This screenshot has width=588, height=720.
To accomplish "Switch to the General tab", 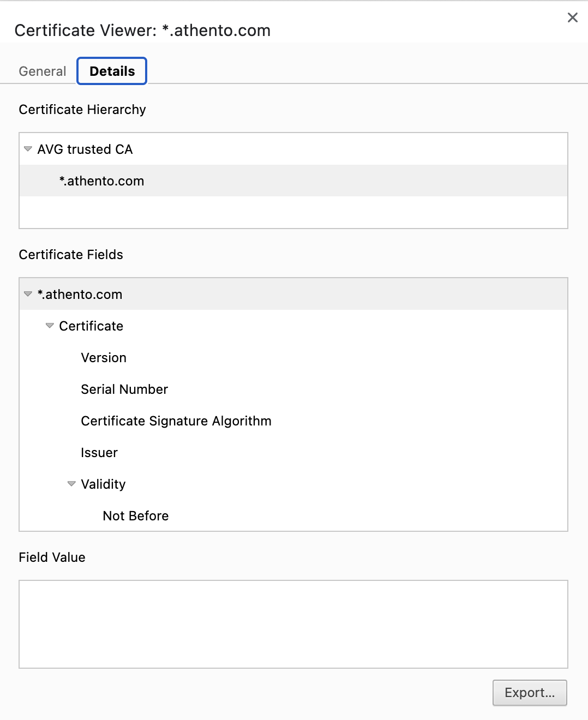I will (x=42, y=71).
